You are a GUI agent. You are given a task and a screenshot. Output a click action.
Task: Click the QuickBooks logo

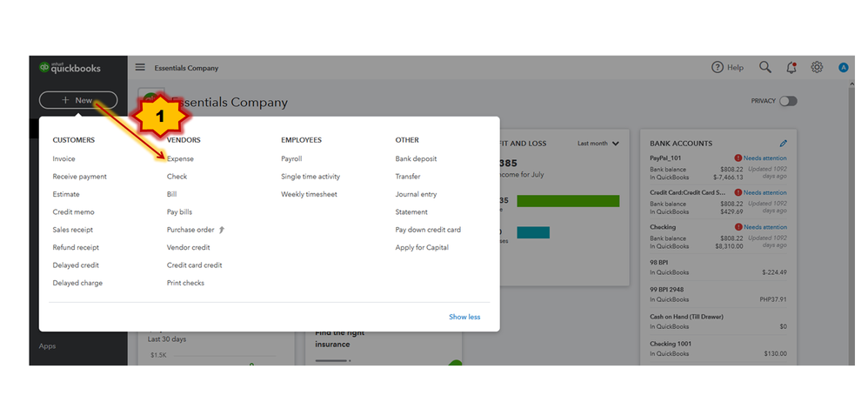[70, 68]
